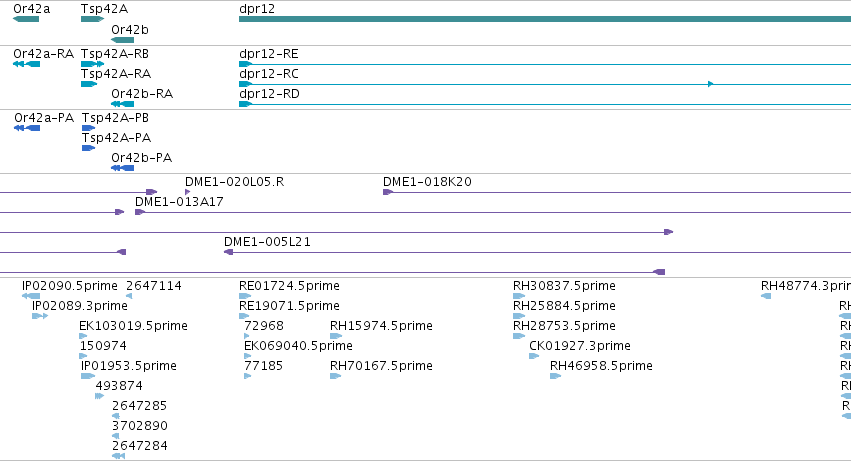The width and height of the screenshot is (851, 461).
Task: Select the 2647284 EST feature
Action: pyautogui.click(x=118, y=456)
